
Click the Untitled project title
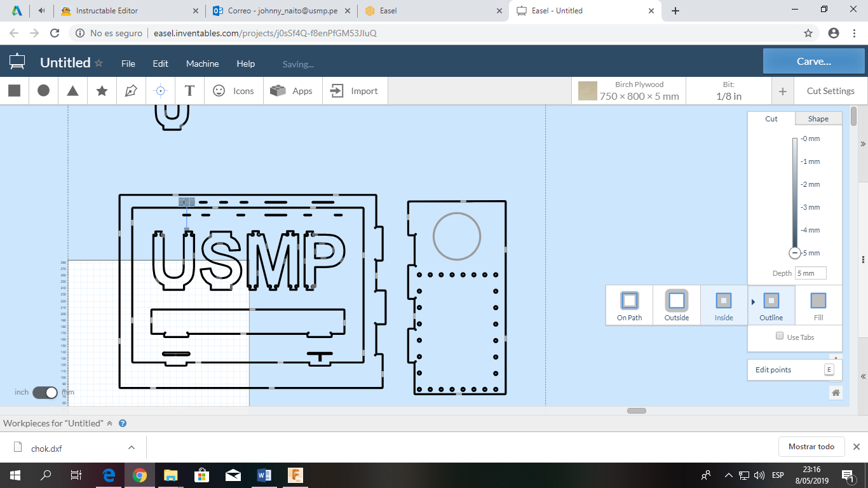click(65, 62)
